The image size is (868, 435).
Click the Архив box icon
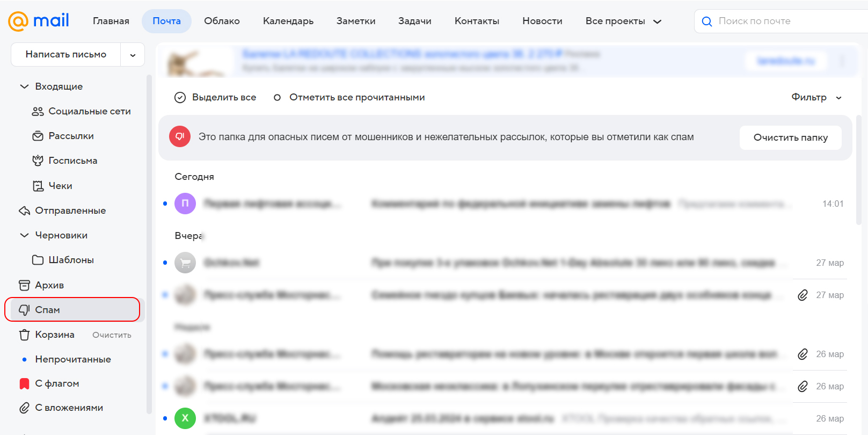24,285
